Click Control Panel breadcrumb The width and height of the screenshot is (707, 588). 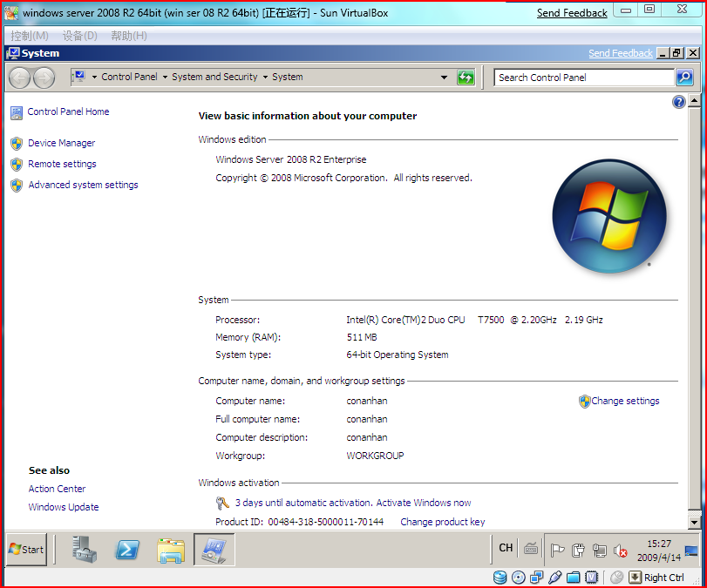click(x=129, y=77)
